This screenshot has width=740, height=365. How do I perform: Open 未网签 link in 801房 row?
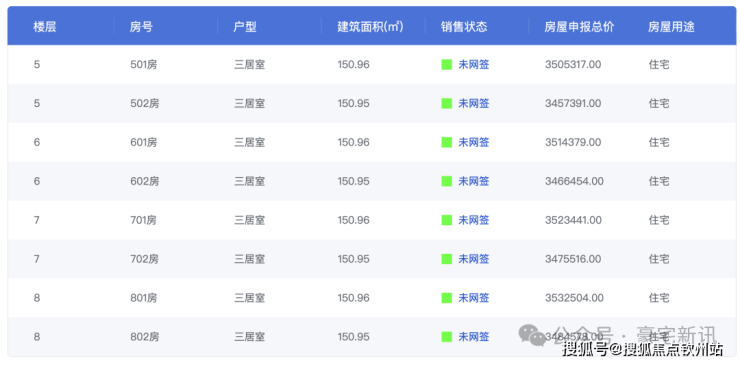[x=473, y=298]
